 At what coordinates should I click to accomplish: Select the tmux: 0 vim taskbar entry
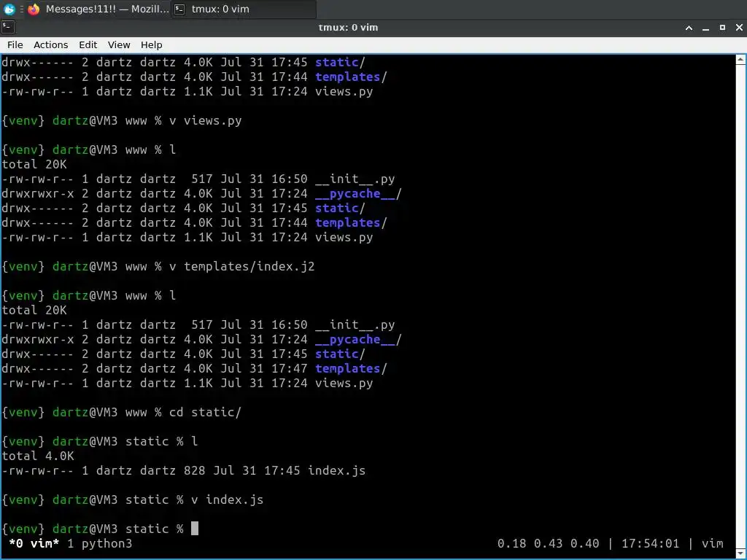point(244,9)
